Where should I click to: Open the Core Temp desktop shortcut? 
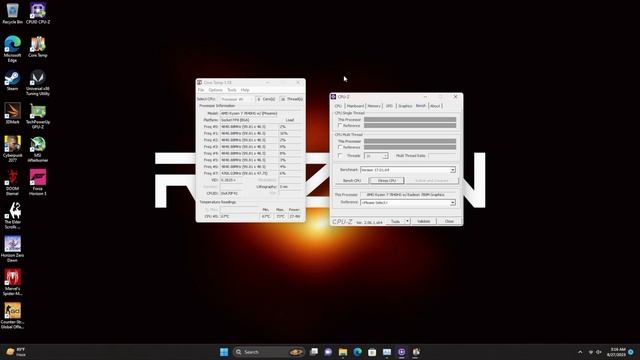click(x=38, y=47)
